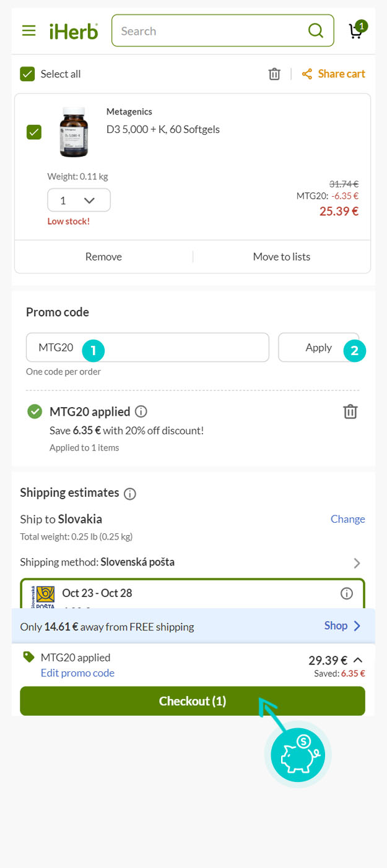Click Move to lists
This screenshot has height=868, width=387.
(x=282, y=257)
